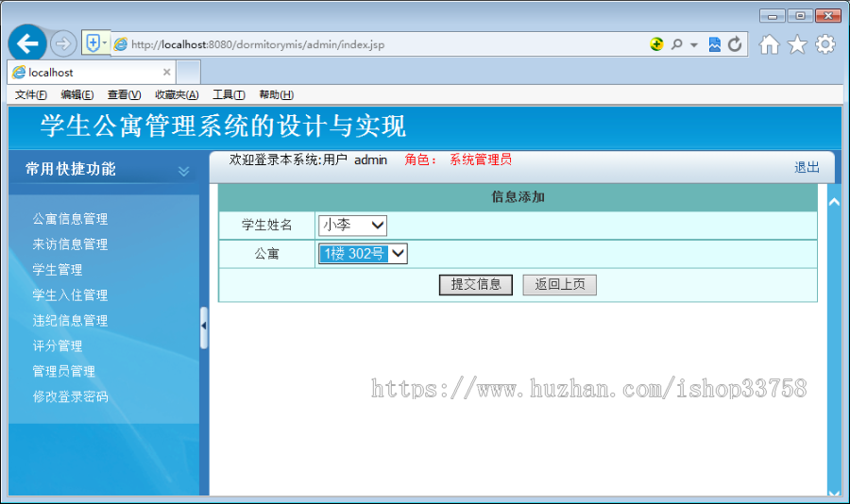
Task: Open the 编辑(E) menu
Action: tap(77, 94)
